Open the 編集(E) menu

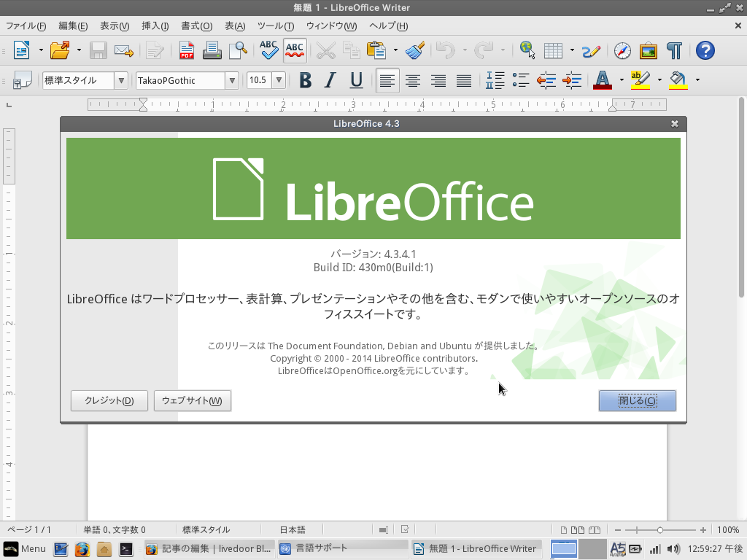point(73,26)
